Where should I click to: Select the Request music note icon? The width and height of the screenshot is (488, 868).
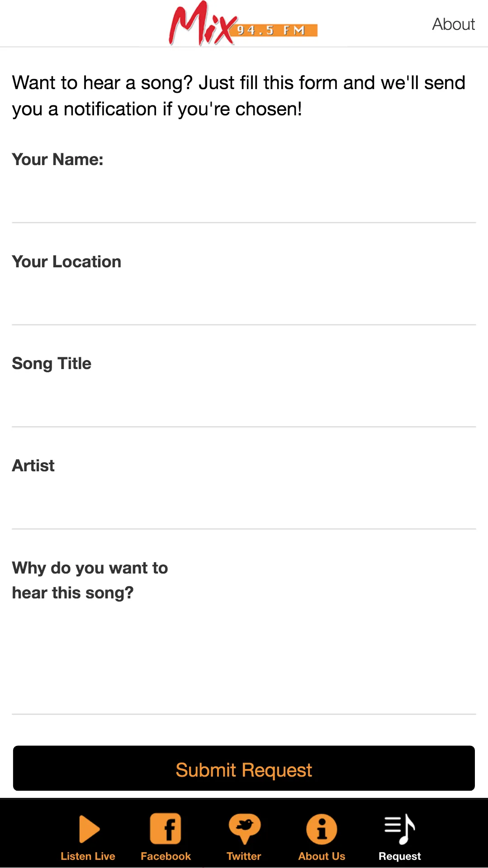coord(400,829)
